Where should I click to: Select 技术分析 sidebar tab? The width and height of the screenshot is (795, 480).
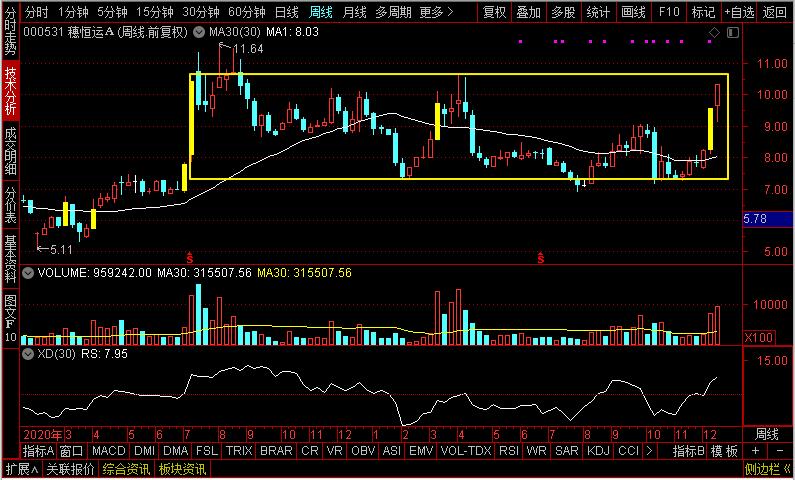coord(10,90)
